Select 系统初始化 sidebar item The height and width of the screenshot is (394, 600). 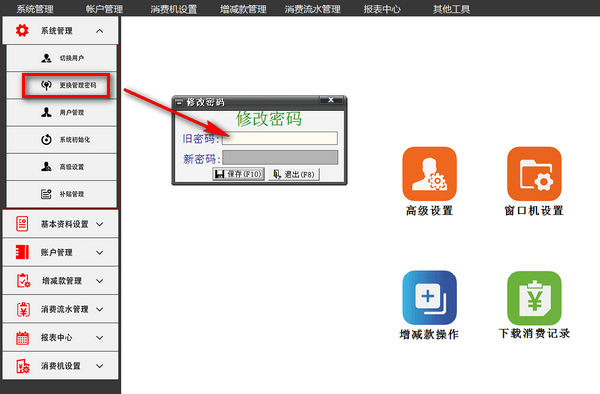[x=61, y=140]
